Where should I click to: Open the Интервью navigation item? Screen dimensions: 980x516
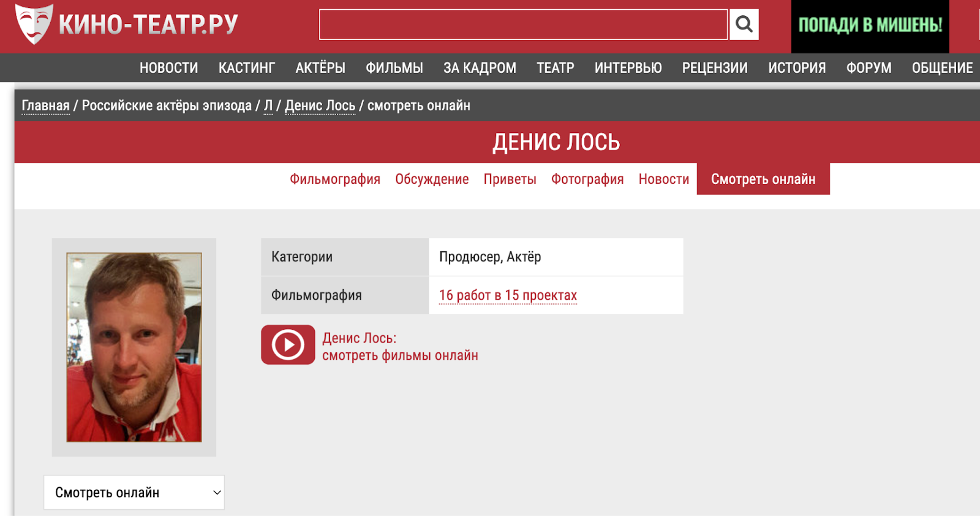pos(628,68)
